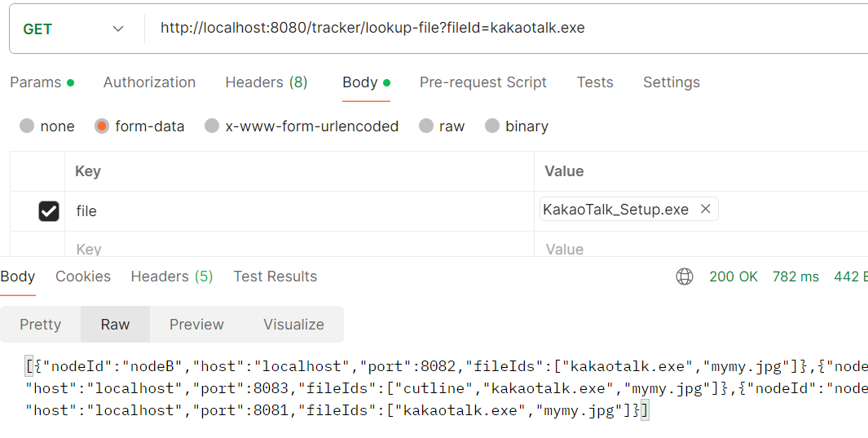This screenshot has height=438, width=868.
Task: Open the request Settings tab
Action: click(x=671, y=82)
